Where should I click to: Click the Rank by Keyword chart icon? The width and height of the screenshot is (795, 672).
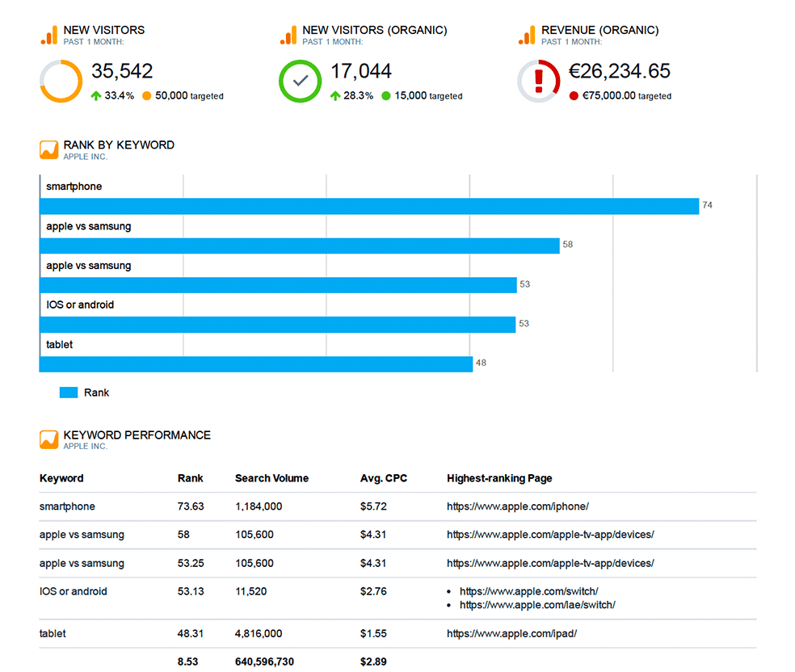coord(48,150)
